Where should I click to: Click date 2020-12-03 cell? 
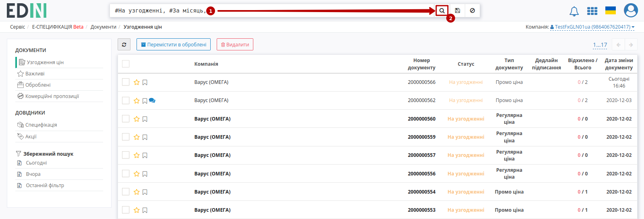(x=619, y=100)
